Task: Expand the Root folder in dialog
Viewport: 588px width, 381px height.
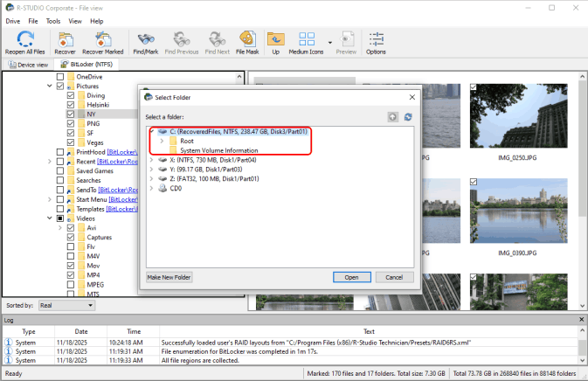Action: point(163,141)
